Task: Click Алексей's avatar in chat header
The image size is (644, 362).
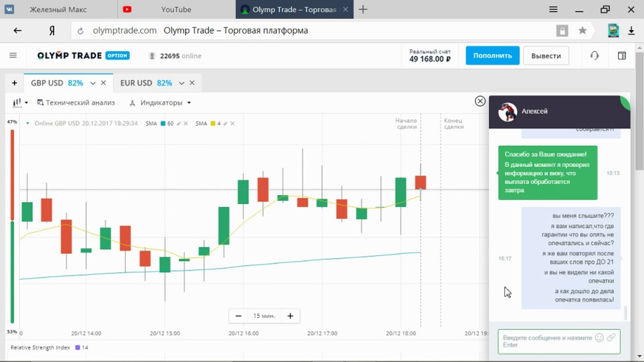Action: tap(508, 112)
